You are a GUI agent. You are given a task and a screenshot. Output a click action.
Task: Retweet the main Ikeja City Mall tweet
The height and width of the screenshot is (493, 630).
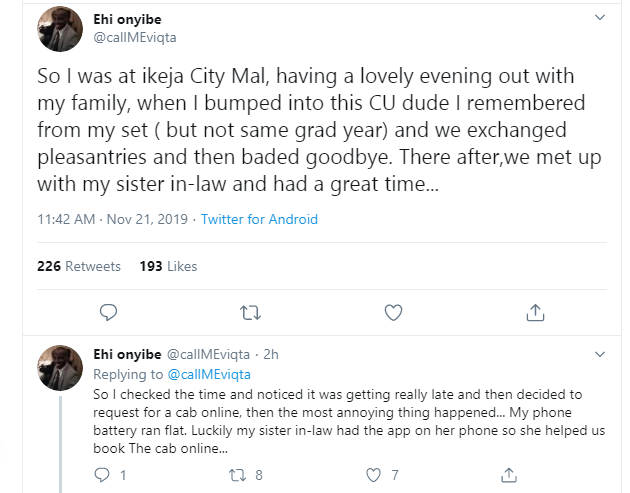(x=252, y=314)
